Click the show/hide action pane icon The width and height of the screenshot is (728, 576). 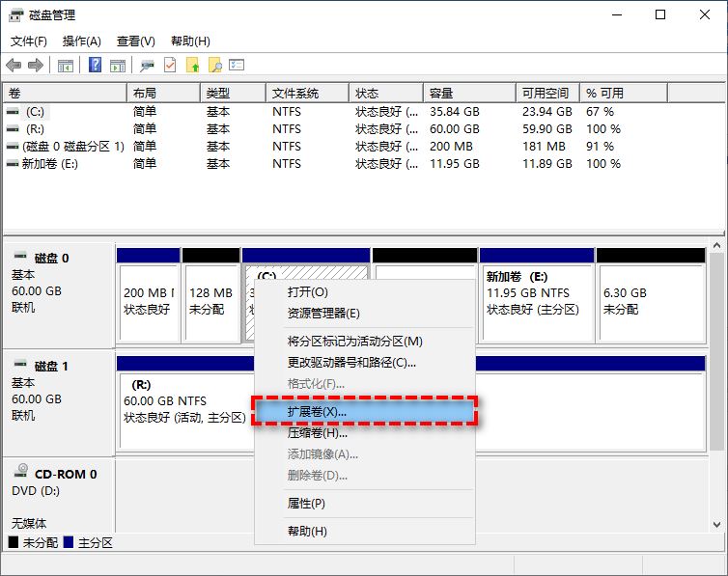click(x=118, y=66)
